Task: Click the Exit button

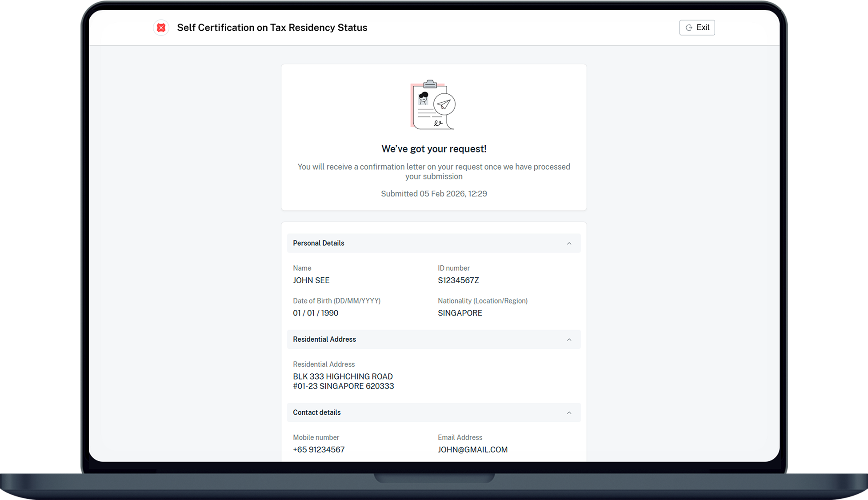Action: (x=696, y=28)
